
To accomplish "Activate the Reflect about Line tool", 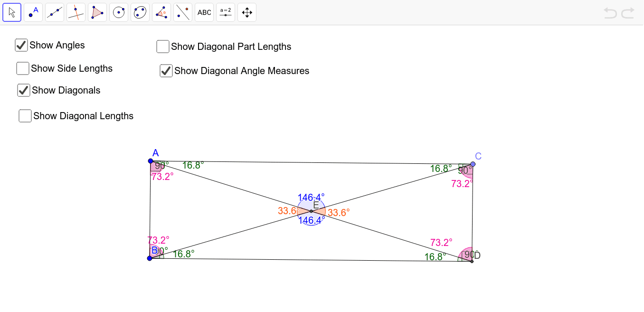I will pos(182,12).
